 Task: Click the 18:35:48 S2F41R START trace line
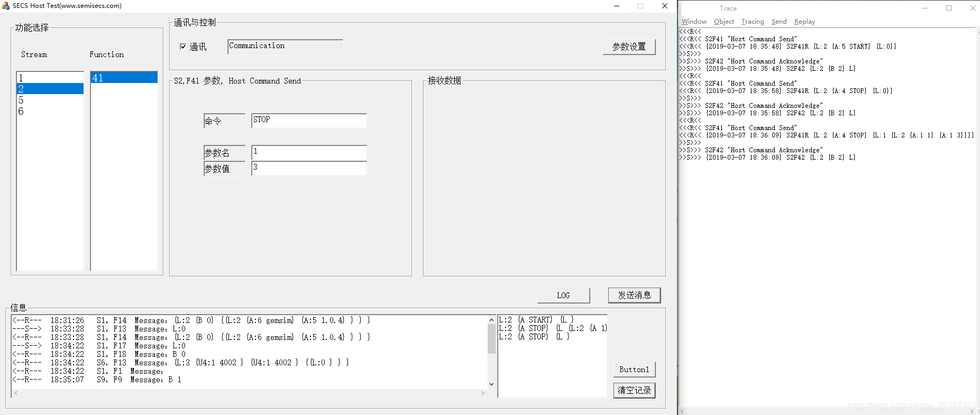click(x=788, y=47)
